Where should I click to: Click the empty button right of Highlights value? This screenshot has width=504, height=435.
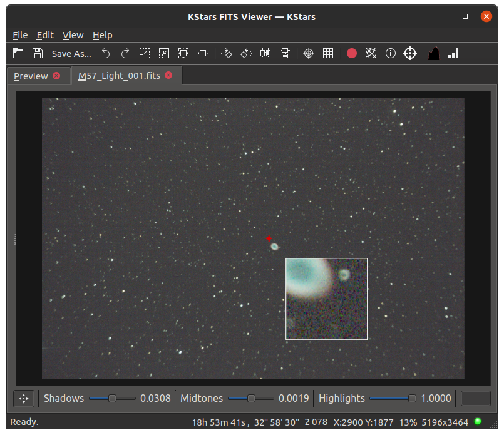click(x=476, y=398)
